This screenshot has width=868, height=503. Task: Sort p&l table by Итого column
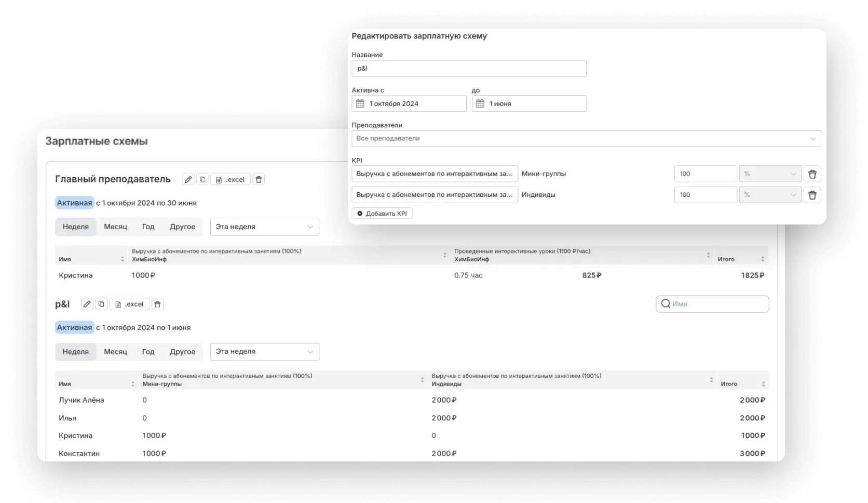763,384
